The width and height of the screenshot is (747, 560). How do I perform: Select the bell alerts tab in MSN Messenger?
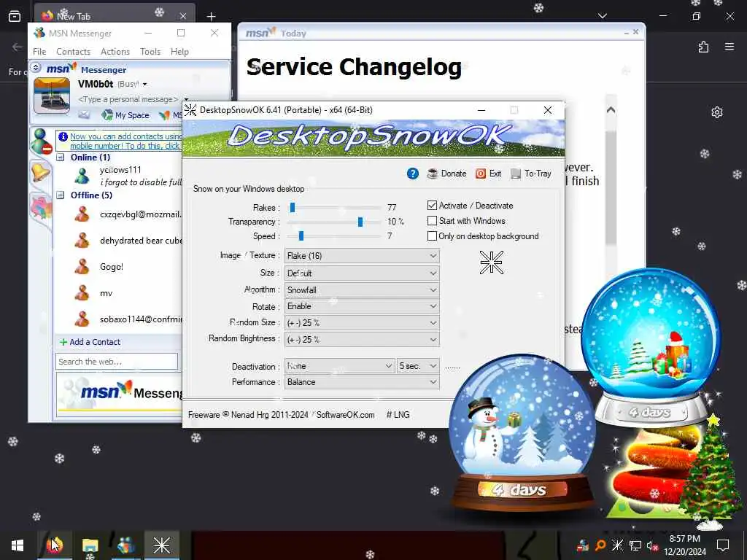[x=40, y=171]
